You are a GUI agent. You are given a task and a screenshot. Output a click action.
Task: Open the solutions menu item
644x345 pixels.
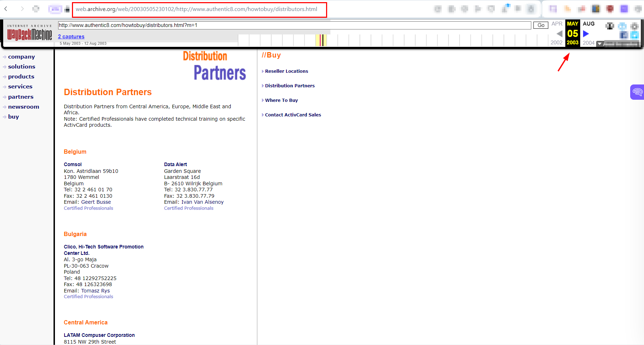tap(22, 67)
